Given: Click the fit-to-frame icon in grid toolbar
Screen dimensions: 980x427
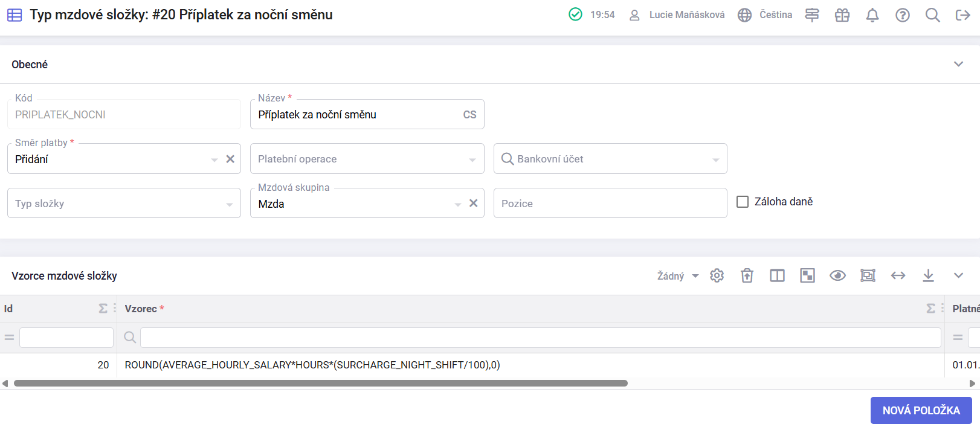Looking at the screenshot, I should click(868, 275).
